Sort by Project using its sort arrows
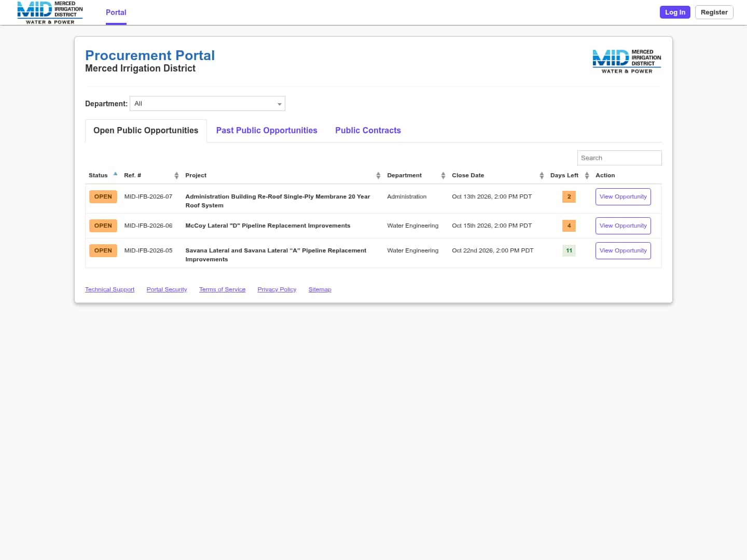 (x=378, y=176)
